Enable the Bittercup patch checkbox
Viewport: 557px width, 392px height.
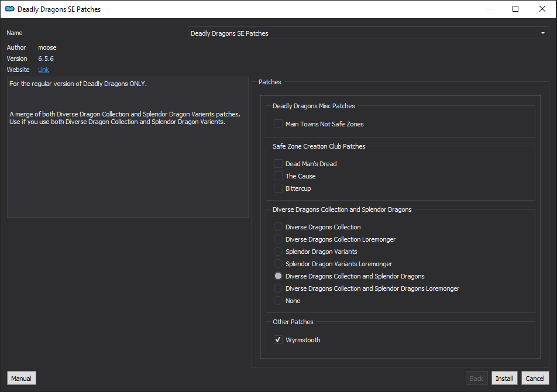[278, 188]
